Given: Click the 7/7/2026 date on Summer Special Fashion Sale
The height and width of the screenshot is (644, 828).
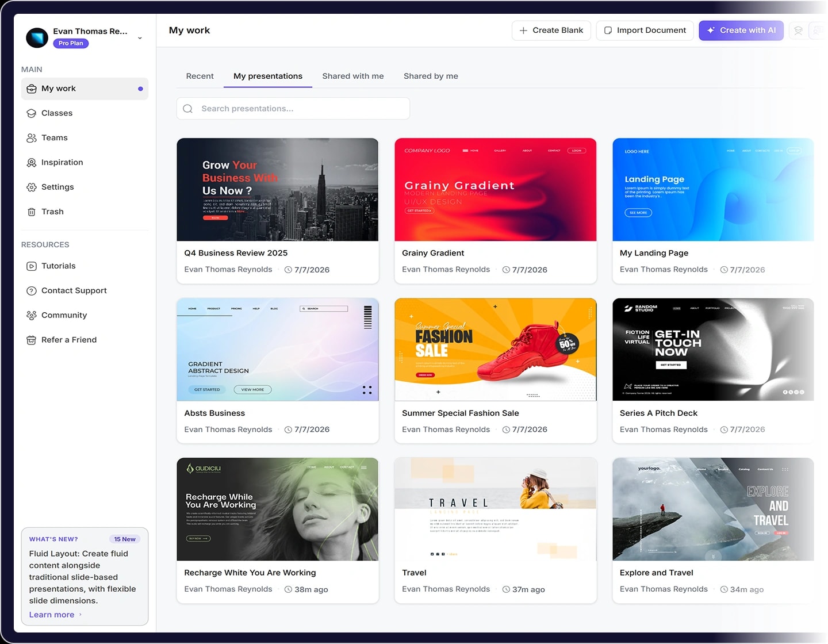Looking at the screenshot, I should click(530, 430).
